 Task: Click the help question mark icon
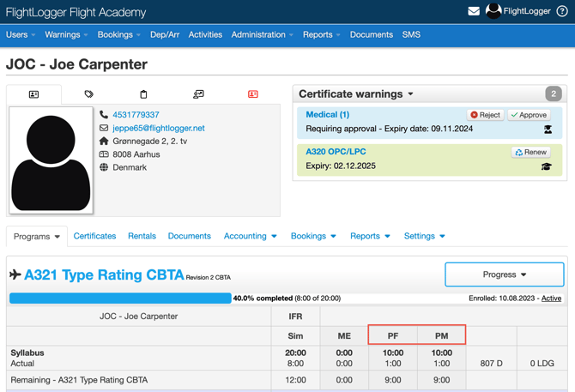[562, 12]
